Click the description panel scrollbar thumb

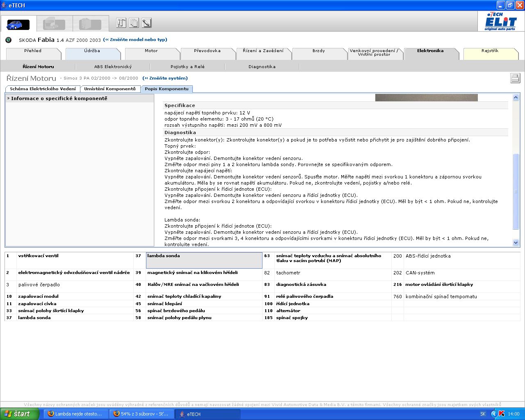click(x=516, y=192)
